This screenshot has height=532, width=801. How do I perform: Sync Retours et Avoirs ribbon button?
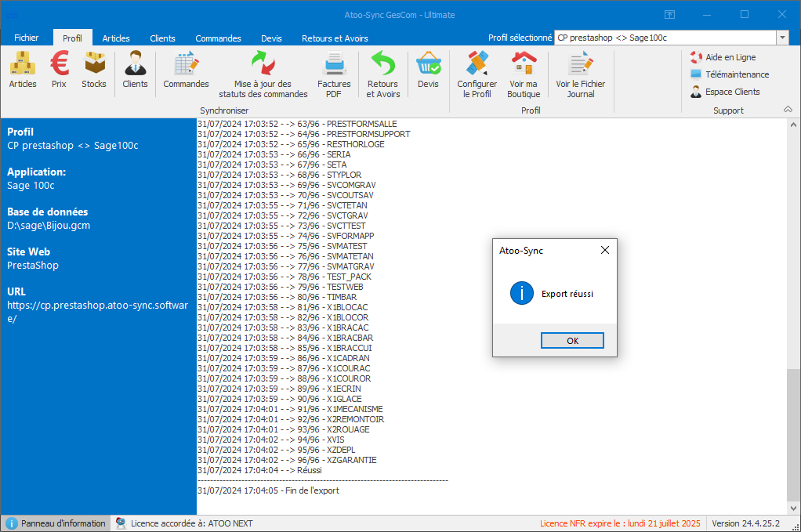pos(383,74)
